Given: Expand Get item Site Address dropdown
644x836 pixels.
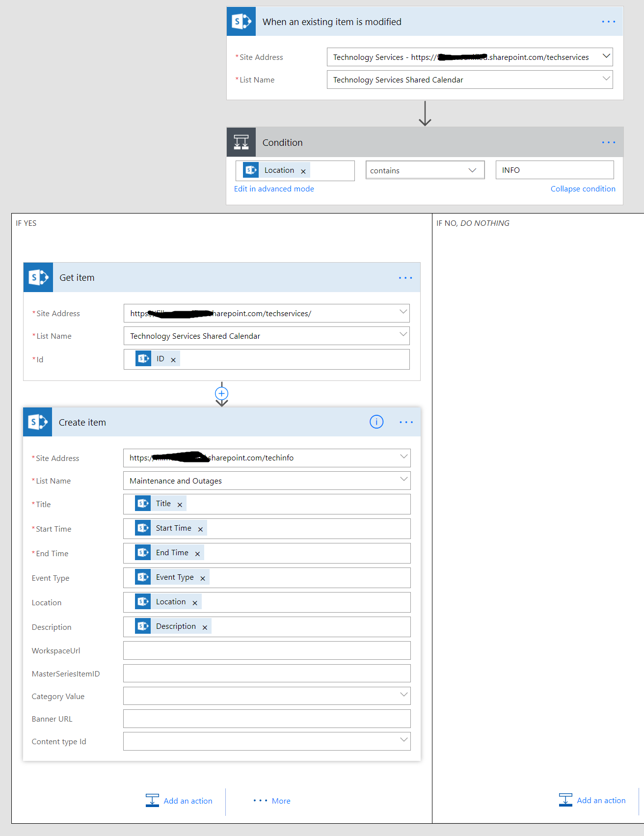Looking at the screenshot, I should (x=403, y=312).
